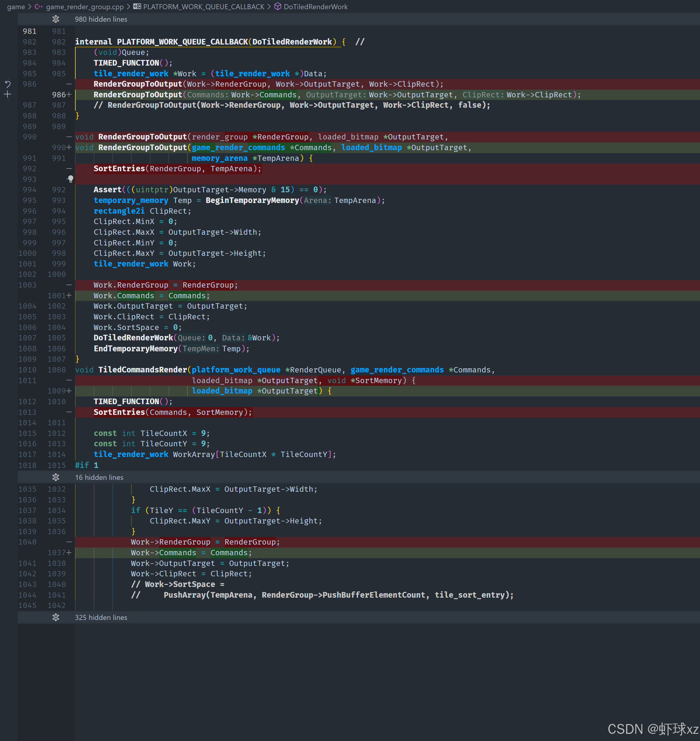
Task: Open the game folder breadcrumb
Action: 16,7
